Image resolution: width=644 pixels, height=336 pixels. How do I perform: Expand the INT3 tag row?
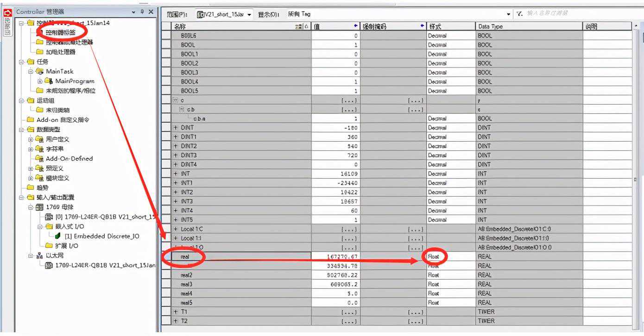coord(176,201)
